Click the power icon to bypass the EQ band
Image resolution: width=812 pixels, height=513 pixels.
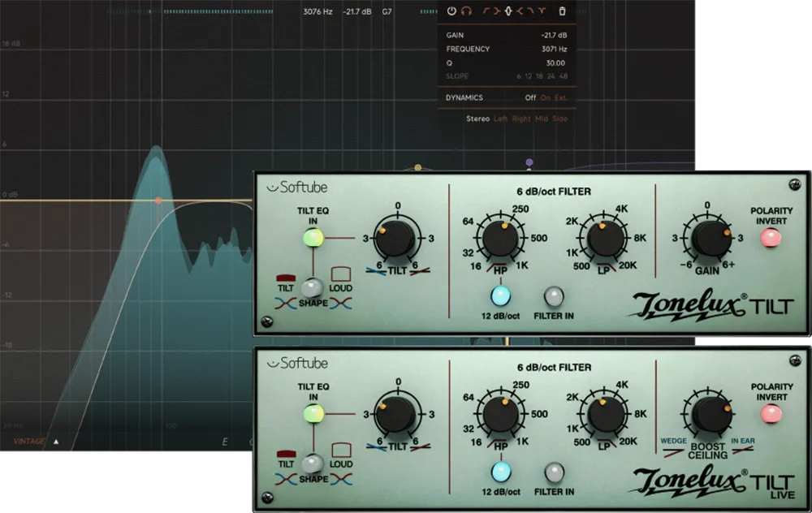[451, 11]
